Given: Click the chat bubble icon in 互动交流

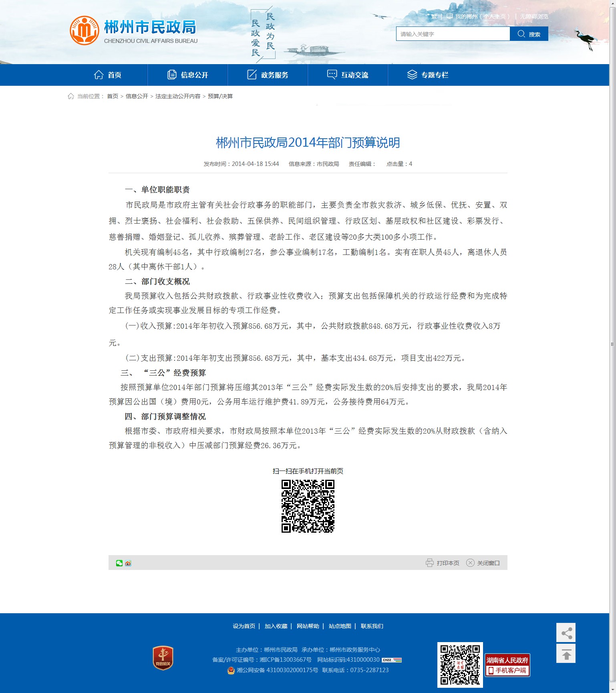Looking at the screenshot, I should pos(332,75).
